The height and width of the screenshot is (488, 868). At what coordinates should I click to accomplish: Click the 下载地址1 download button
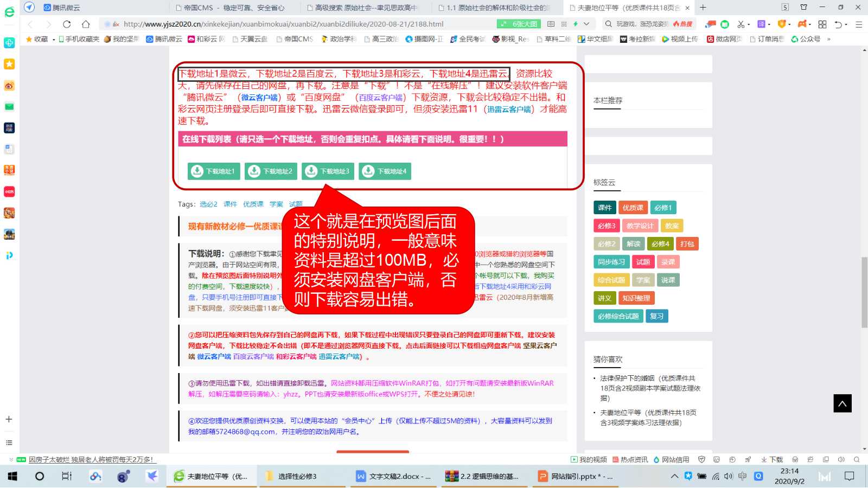click(x=214, y=171)
